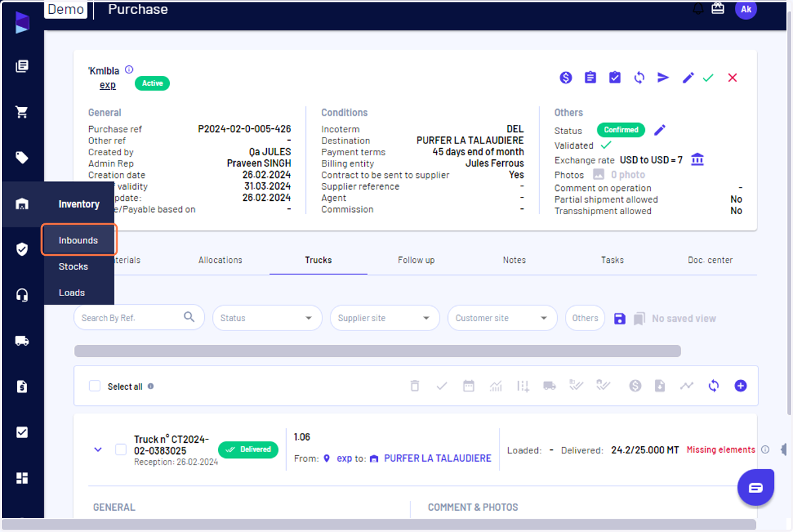The image size is (793, 532).
Task: Click the Inventory warehouse sidebar icon
Action: coord(22,204)
